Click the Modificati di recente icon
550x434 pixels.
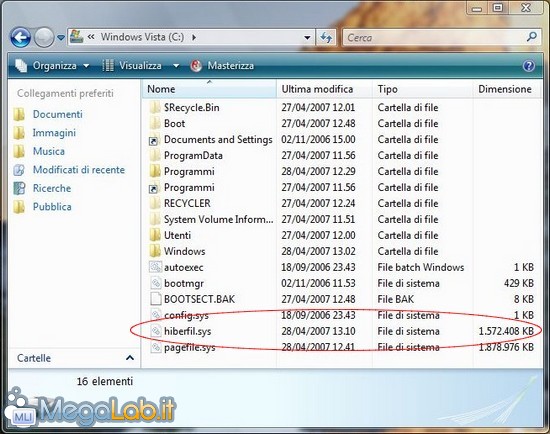pos(19,170)
